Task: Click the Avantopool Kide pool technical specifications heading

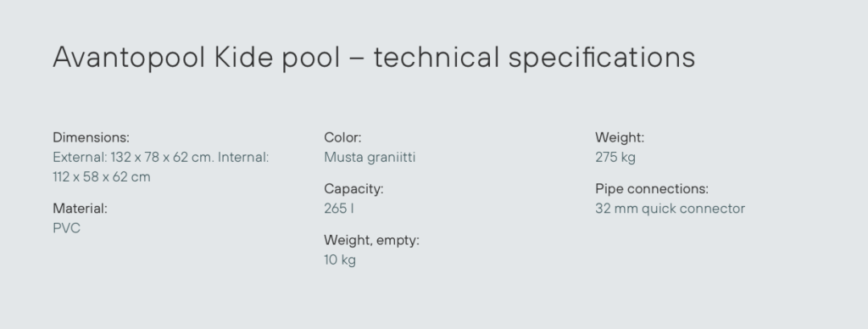Action: (374, 58)
